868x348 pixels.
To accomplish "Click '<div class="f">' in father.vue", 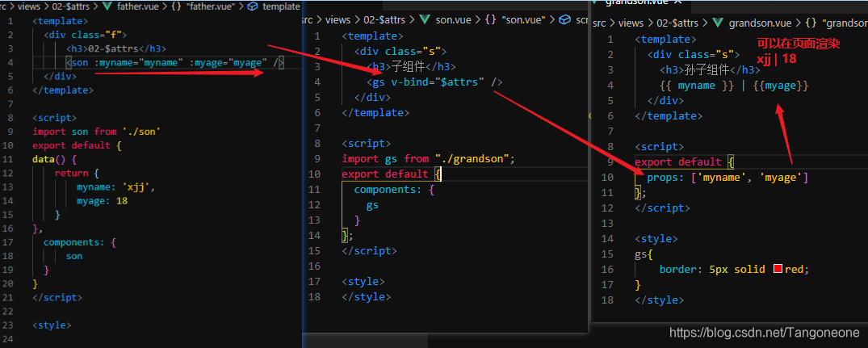I will (86, 35).
